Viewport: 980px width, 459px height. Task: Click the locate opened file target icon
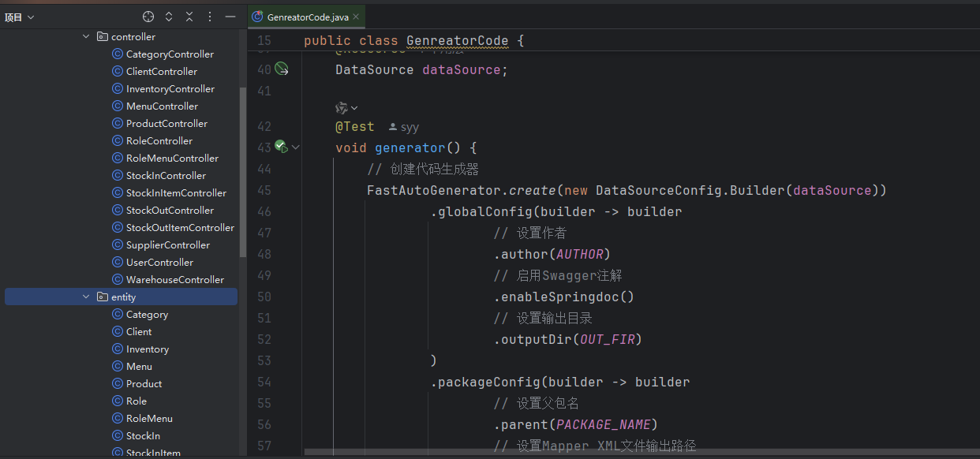coord(148,17)
